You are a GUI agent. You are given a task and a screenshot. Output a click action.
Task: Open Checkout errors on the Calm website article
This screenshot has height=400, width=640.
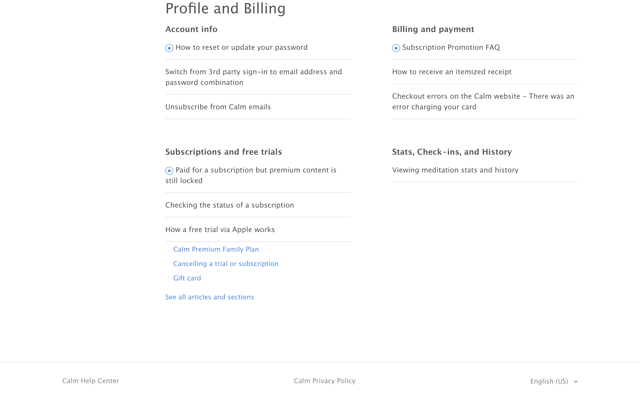[x=483, y=102]
